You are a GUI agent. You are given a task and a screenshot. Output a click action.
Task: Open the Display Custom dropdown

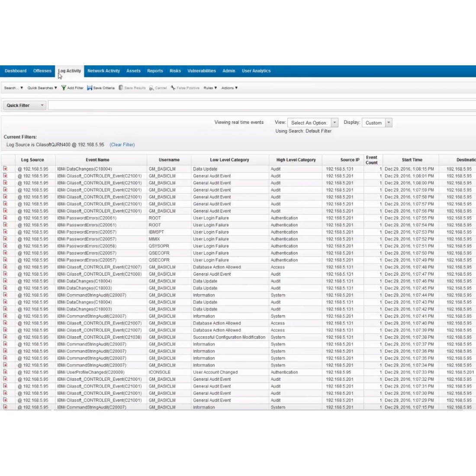pyautogui.click(x=389, y=122)
